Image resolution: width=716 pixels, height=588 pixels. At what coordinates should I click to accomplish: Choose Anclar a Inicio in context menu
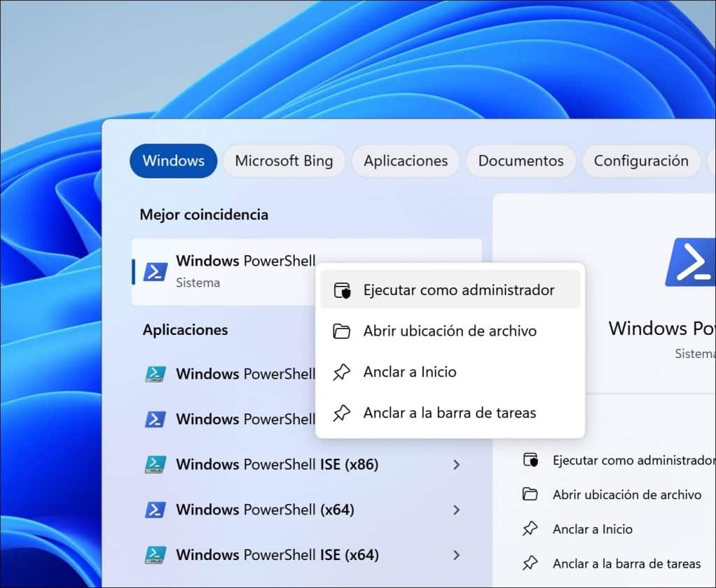(x=450, y=372)
